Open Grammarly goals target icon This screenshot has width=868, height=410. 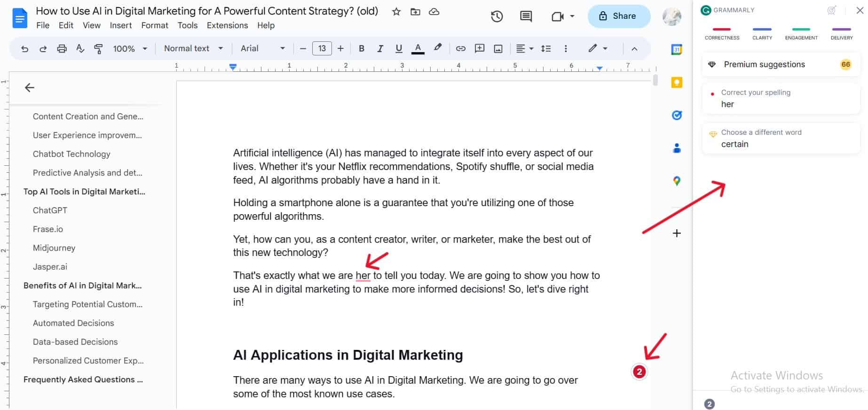tap(832, 10)
